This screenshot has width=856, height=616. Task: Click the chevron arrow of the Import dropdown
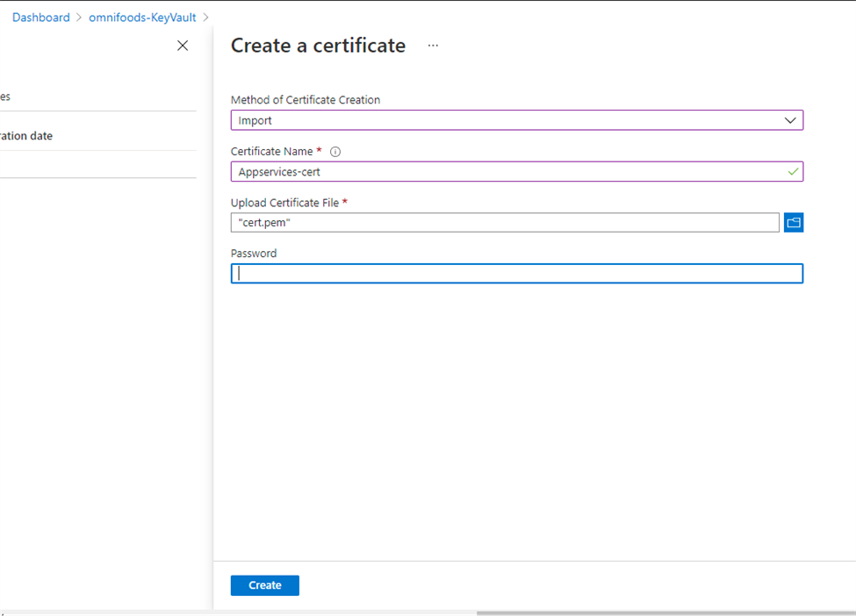click(x=790, y=120)
